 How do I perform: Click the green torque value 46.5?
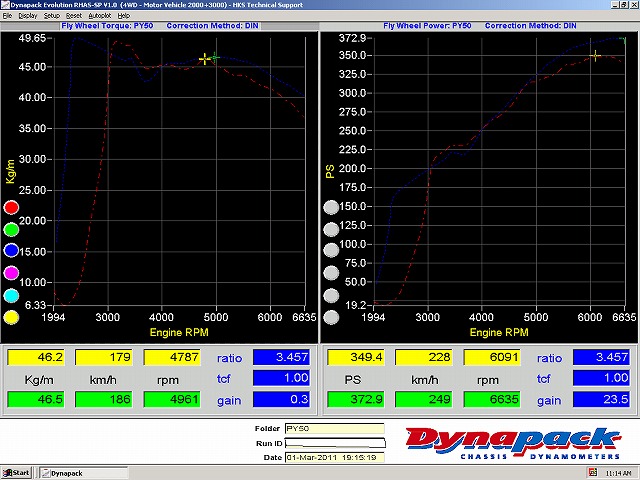36,399
